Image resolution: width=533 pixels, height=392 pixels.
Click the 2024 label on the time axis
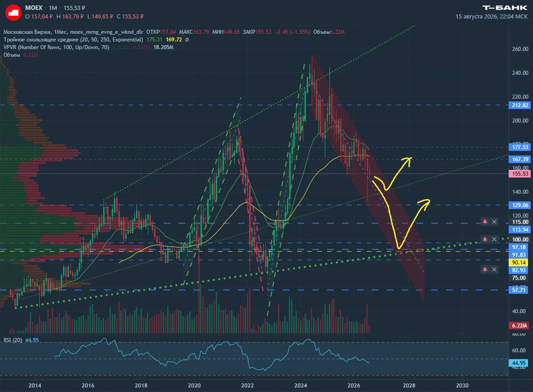[301, 385]
